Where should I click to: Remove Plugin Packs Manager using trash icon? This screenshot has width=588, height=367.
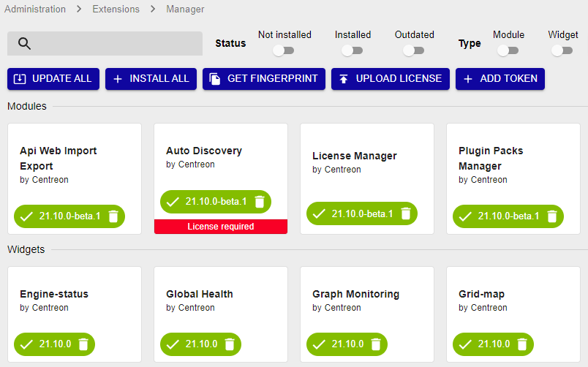pyautogui.click(x=552, y=216)
